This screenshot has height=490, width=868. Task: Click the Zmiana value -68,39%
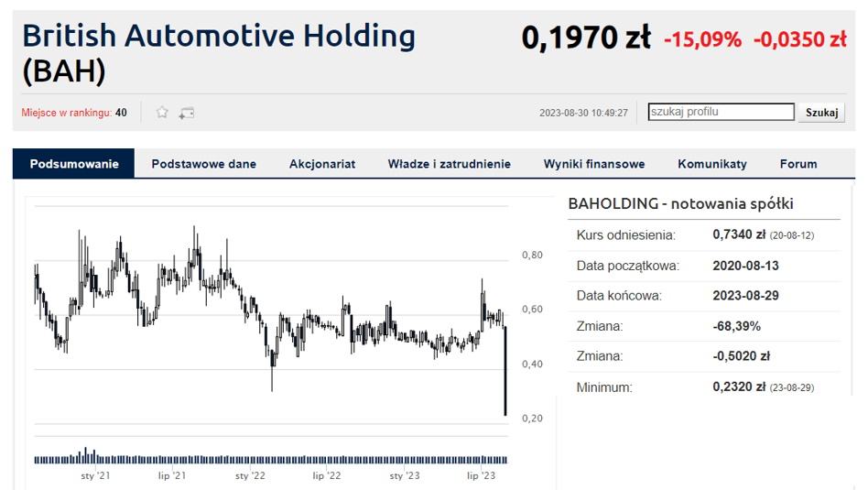[x=736, y=326]
